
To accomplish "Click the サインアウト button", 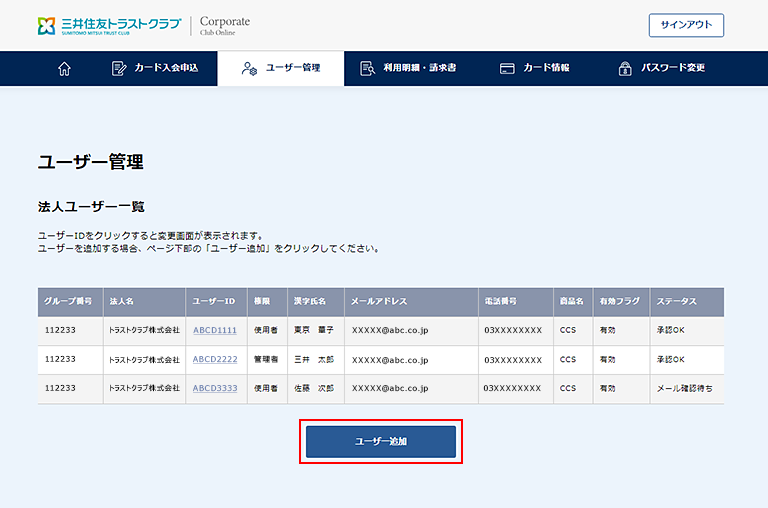I will pyautogui.click(x=686, y=25).
